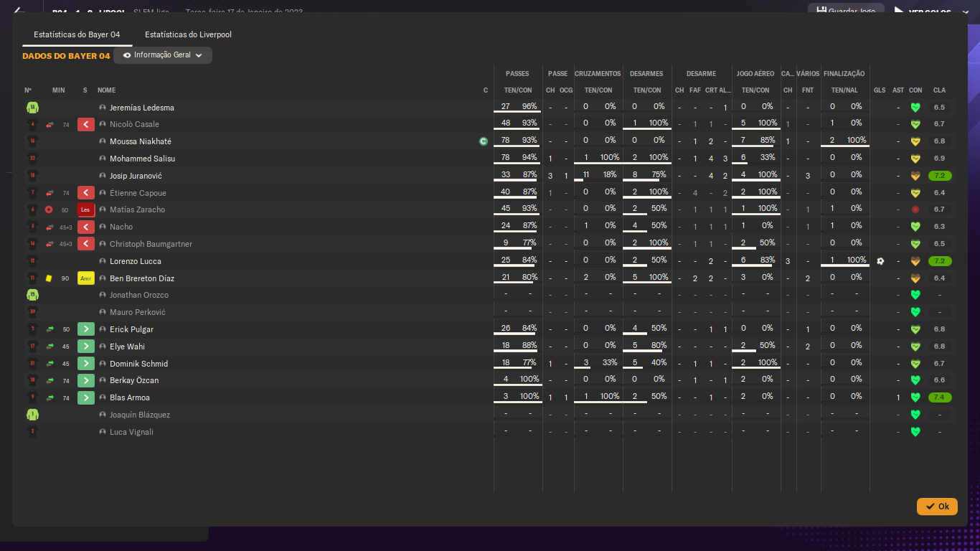Click captain badge next to Moussa Niakhaté
The height and width of the screenshot is (551, 980).
pyautogui.click(x=484, y=141)
